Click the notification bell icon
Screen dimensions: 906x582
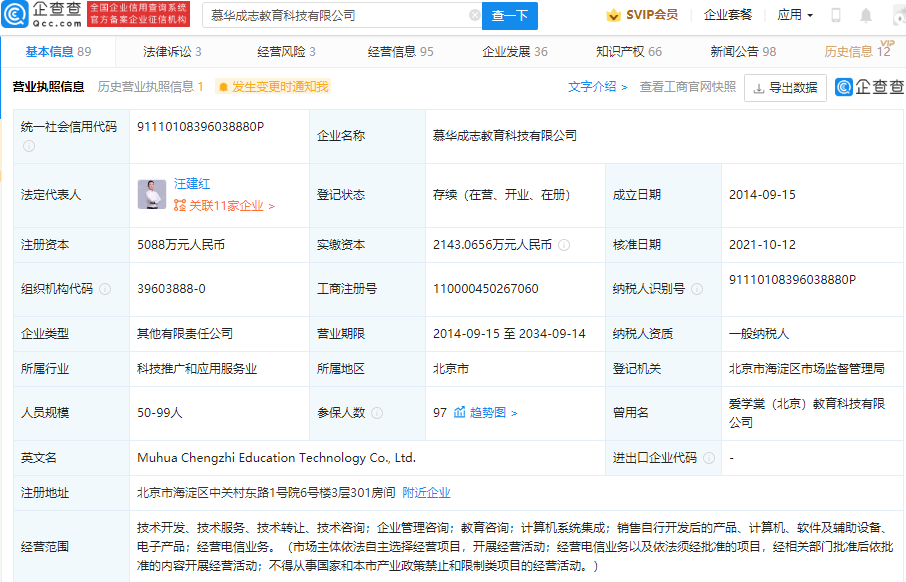(866, 15)
